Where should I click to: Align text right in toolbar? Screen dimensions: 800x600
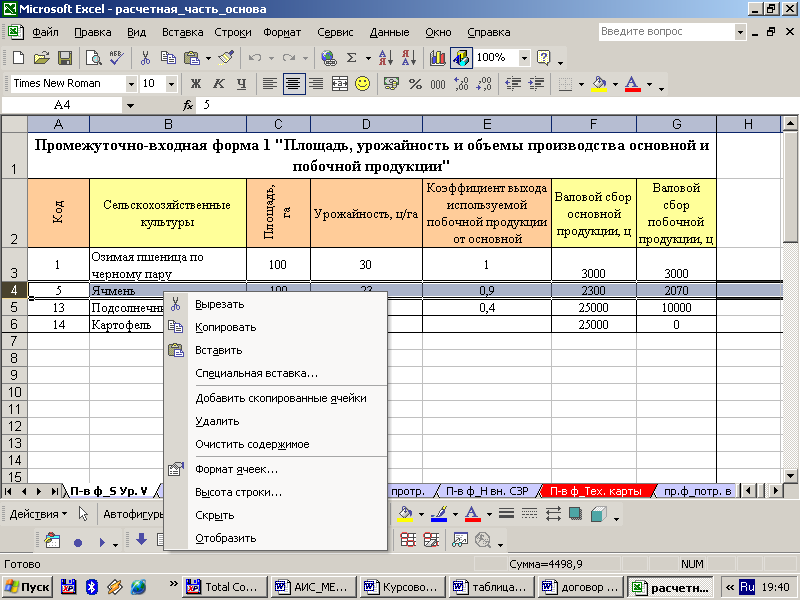point(316,84)
